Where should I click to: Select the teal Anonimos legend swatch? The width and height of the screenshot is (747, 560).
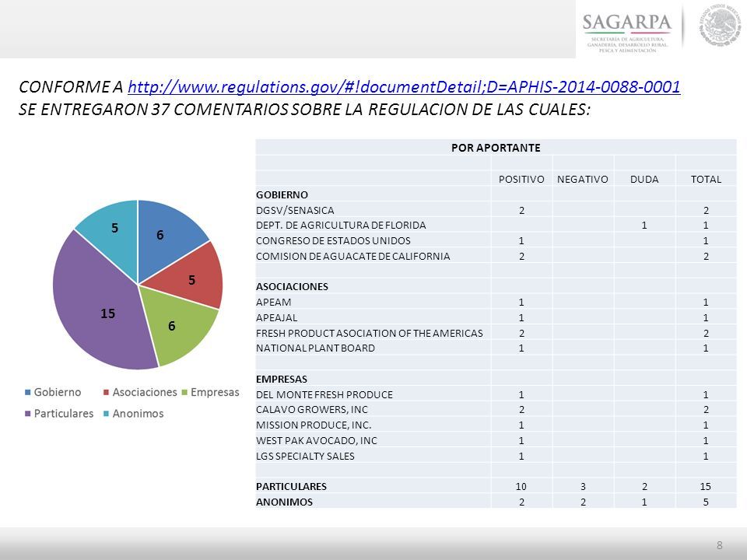point(107,414)
